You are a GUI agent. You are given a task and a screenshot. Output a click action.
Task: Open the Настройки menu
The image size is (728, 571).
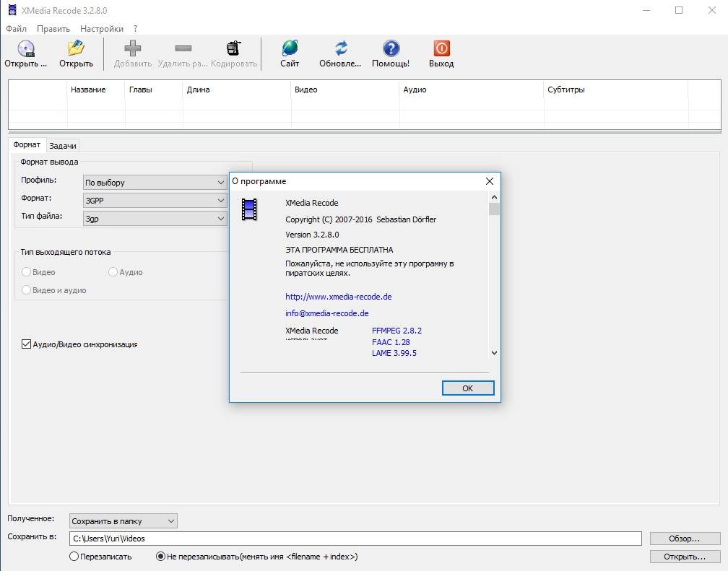point(102,29)
